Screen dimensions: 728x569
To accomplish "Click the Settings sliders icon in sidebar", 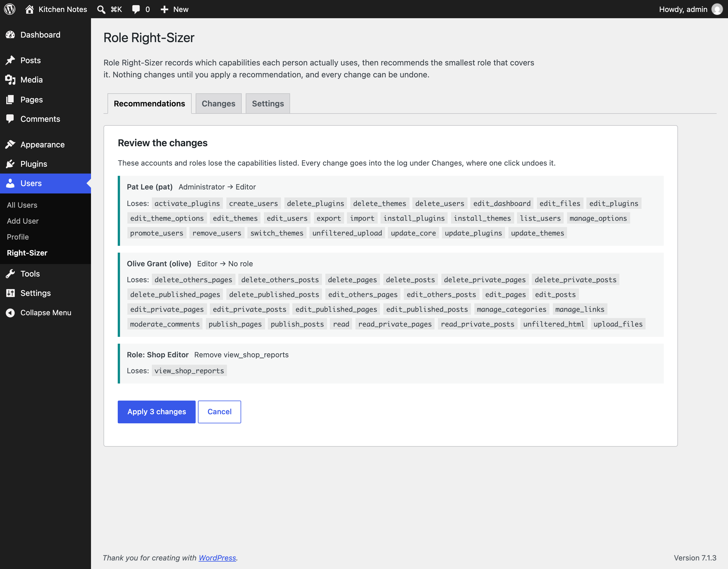I will click(x=10, y=293).
